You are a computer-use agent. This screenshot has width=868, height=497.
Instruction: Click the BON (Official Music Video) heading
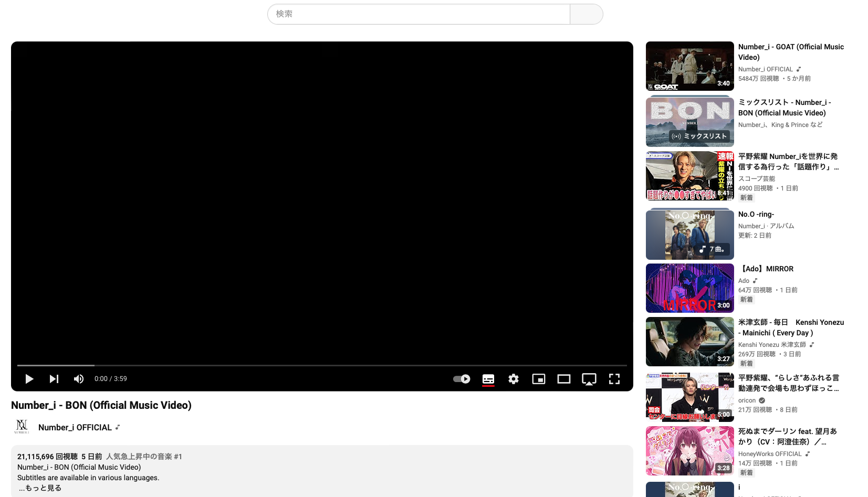pyautogui.click(x=101, y=405)
